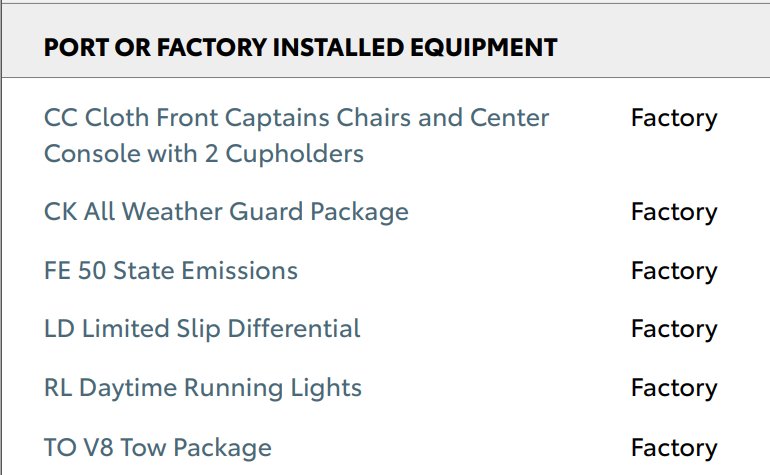Click the 'RL' option code

(x=58, y=388)
